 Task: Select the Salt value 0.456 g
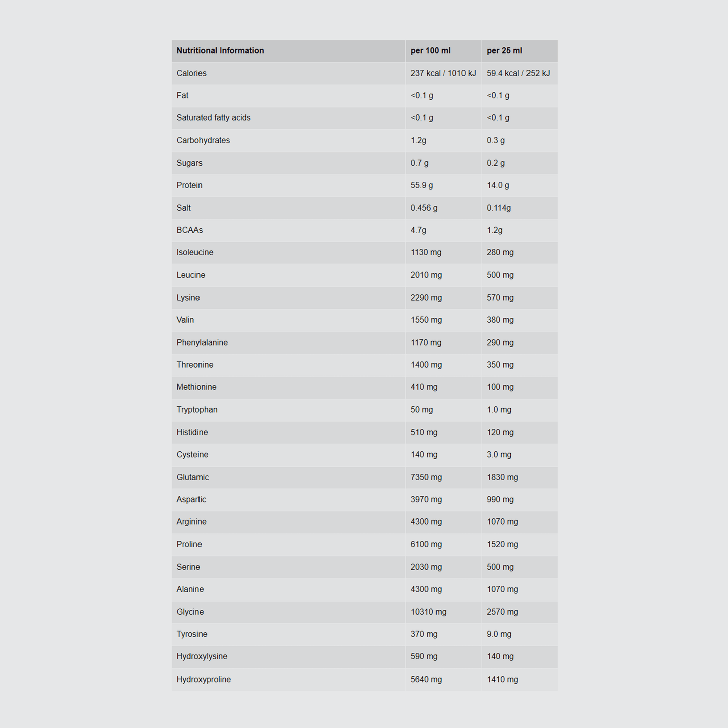coord(424,208)
